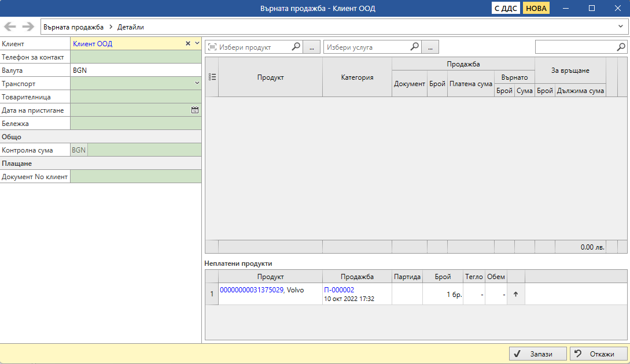Select Детайли breadcrumb item
The width and height of the screenshot is (630, 364).
tap(131, 27)
